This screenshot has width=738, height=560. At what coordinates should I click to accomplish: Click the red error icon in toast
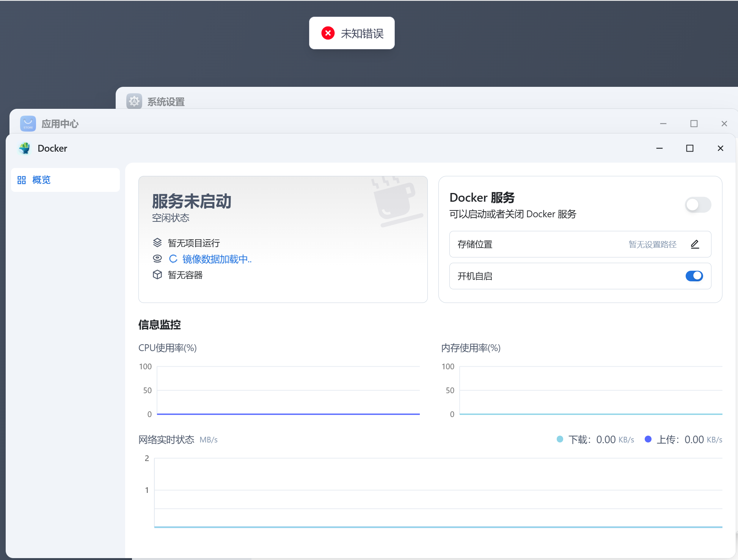pyautogui.click(x=328, y=33)
